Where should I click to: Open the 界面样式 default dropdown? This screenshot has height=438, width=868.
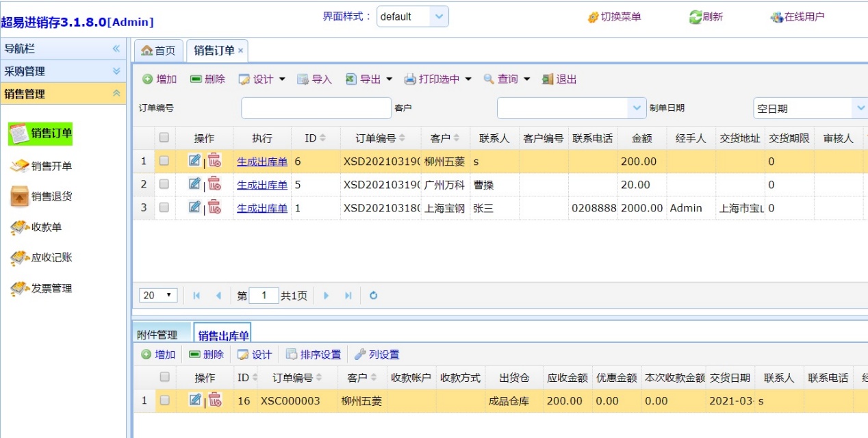coord(413,16)
